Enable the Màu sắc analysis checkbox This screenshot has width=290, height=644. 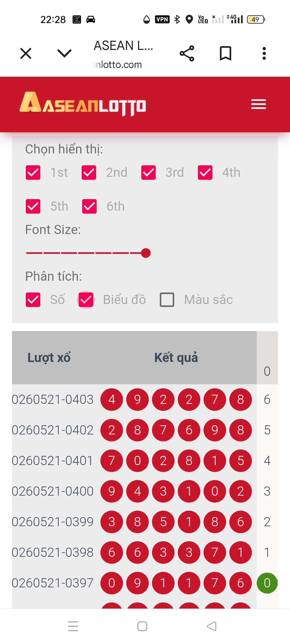(167, 300)
